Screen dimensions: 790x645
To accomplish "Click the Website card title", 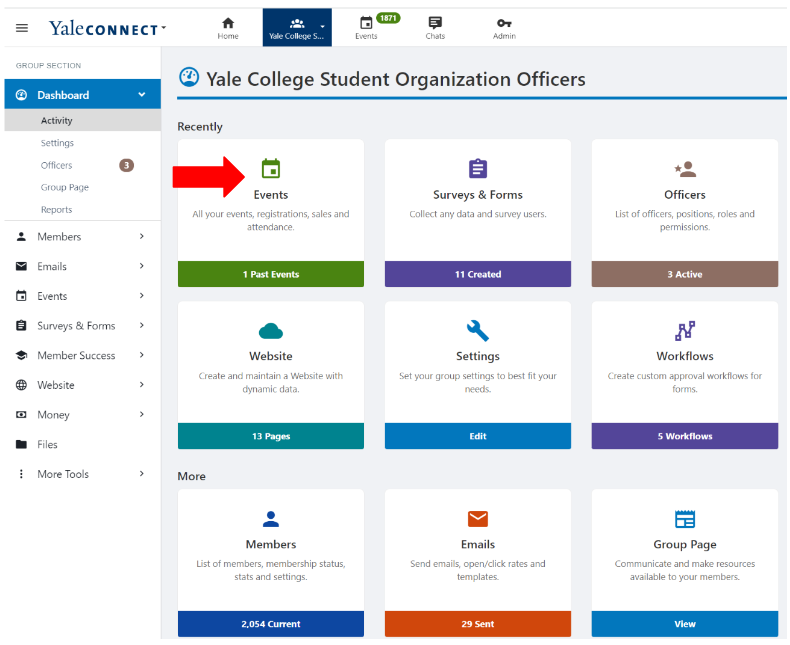I will point(271,356).
